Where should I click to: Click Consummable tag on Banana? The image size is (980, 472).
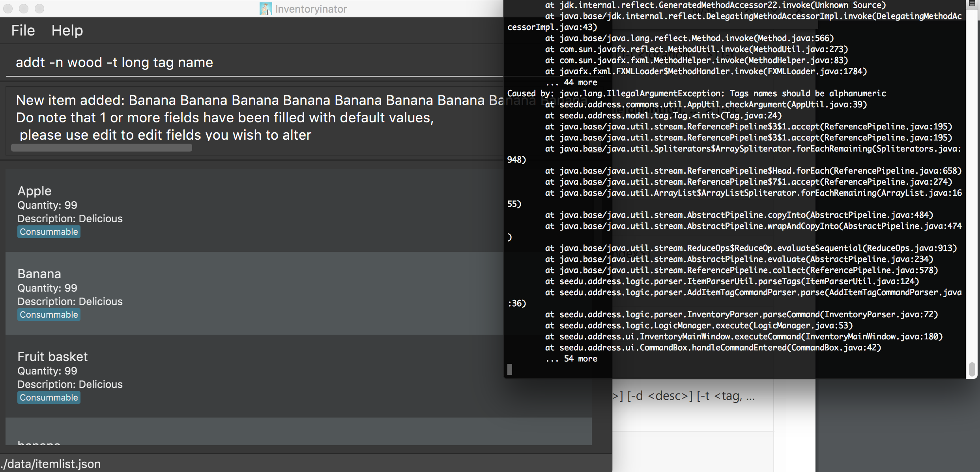[x=49, y=315]
